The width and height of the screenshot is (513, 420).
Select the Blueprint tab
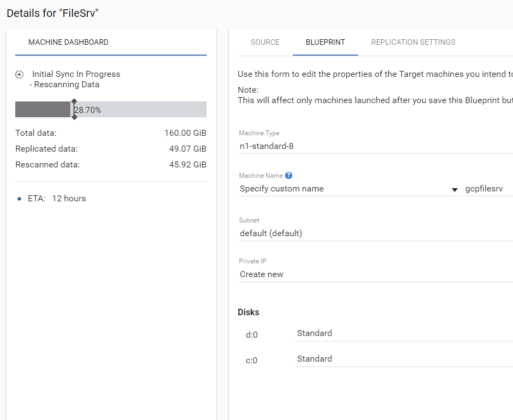(x=325, y=42)
